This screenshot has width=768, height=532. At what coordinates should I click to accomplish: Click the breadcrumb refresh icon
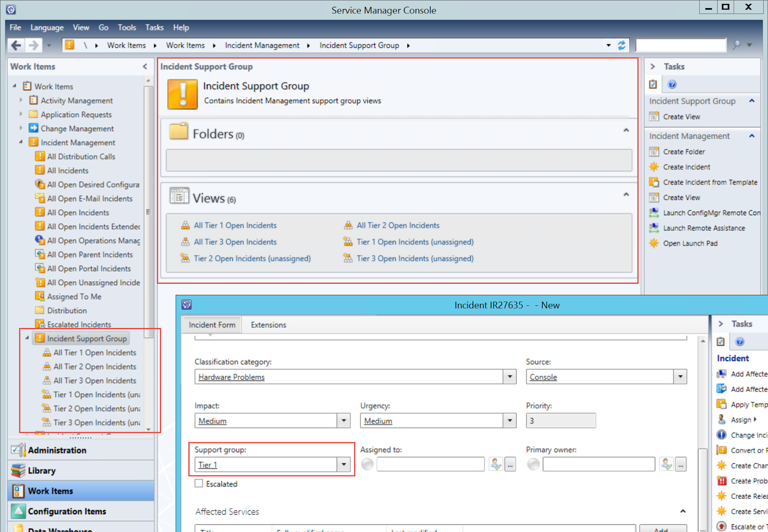click(x=621, y=45)
